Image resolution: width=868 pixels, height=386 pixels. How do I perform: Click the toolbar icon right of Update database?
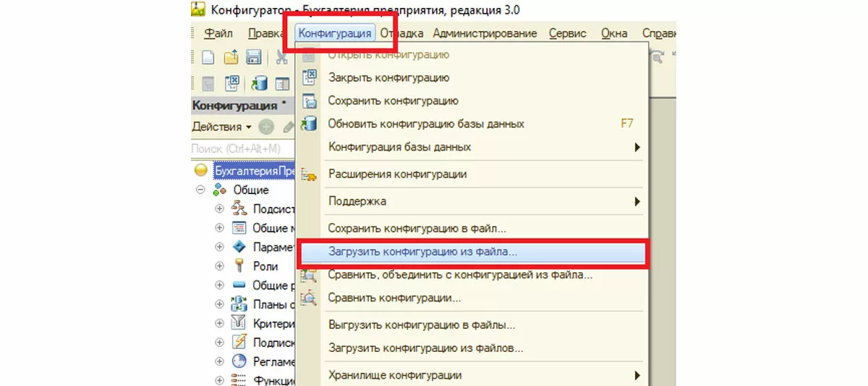[x=281, y=84]
